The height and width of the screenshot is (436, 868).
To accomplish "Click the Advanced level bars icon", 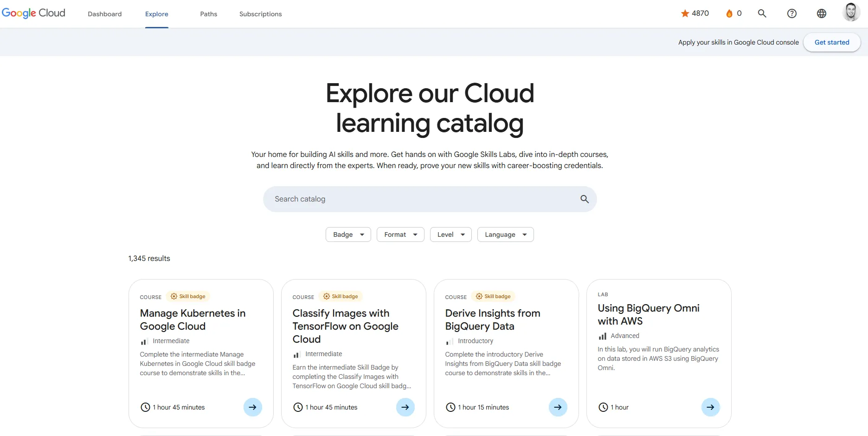I will (x=602, y=336).
